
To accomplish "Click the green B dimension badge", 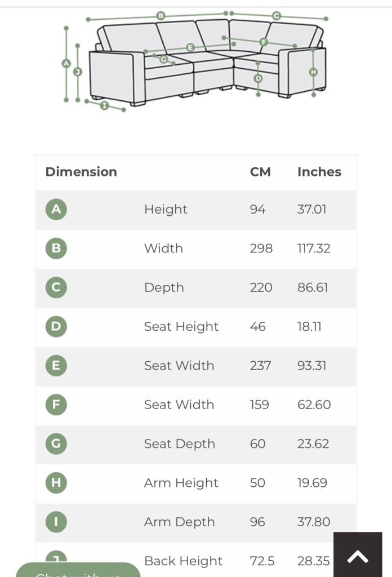I will (x=56, y=248).
